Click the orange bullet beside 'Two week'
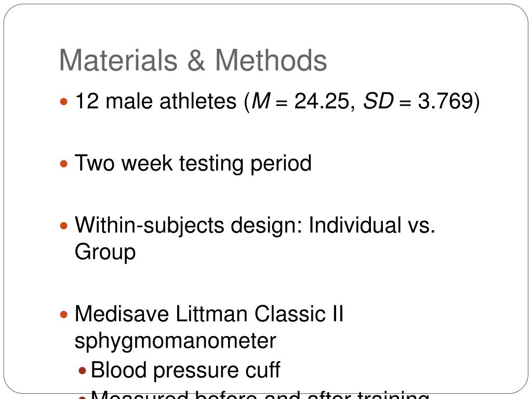The width and height of the screenshot is (532, 399). click(64, 164)
